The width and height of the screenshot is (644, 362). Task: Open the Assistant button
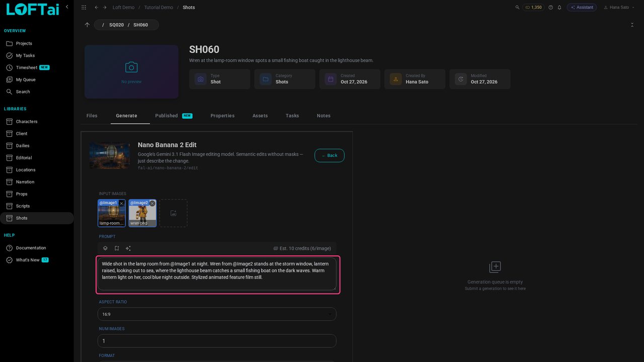click(582, 8)
